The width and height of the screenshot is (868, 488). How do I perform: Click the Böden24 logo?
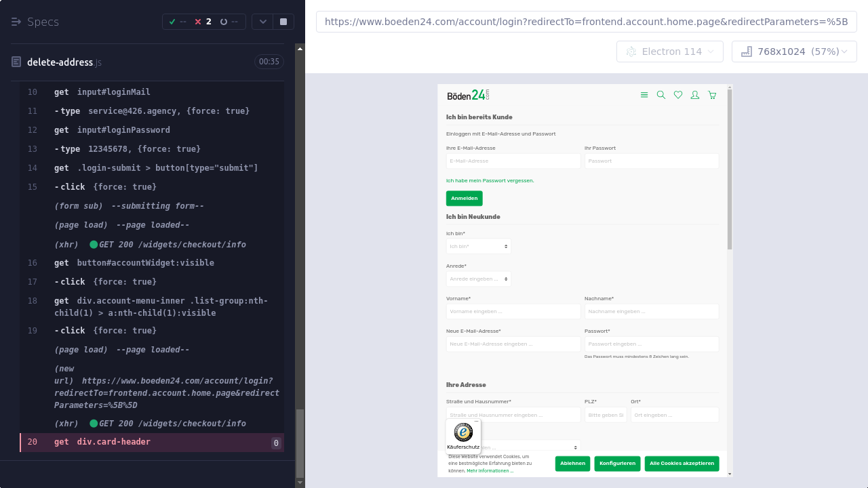pyautogui.click(x=468, y=95)
